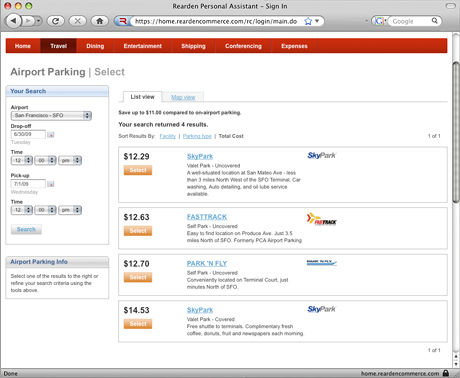Open the Drop-off minutes dropdown

45,160
